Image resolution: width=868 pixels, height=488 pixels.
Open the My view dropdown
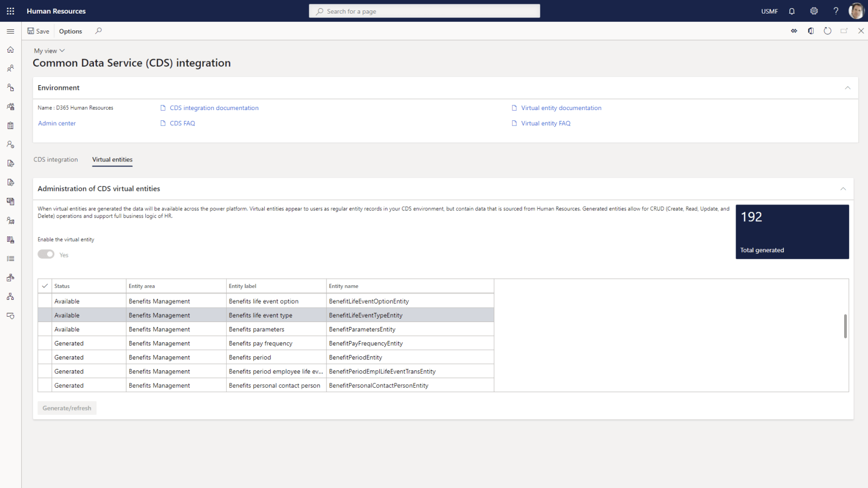[x=49, y=50]
